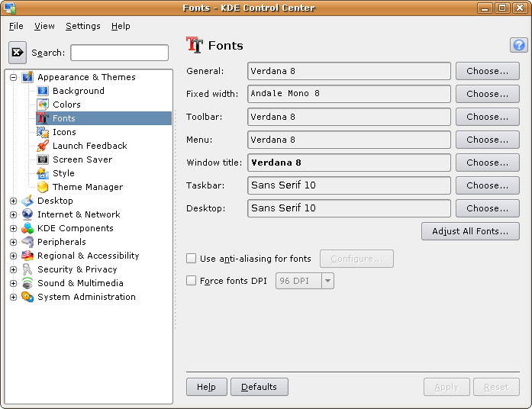
Task: Click the Style item icon
Action: [43, 173]
